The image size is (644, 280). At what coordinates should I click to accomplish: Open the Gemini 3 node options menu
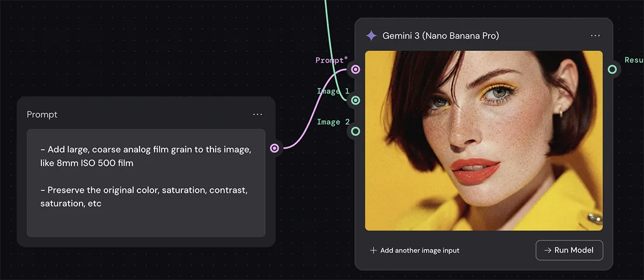(595, 35)
